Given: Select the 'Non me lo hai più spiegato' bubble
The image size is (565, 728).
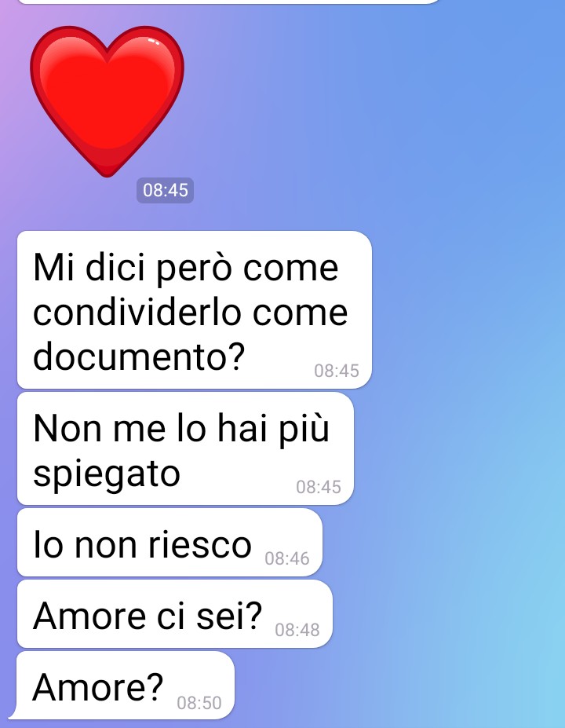Looking at the screenshot, I should point(185,448).
